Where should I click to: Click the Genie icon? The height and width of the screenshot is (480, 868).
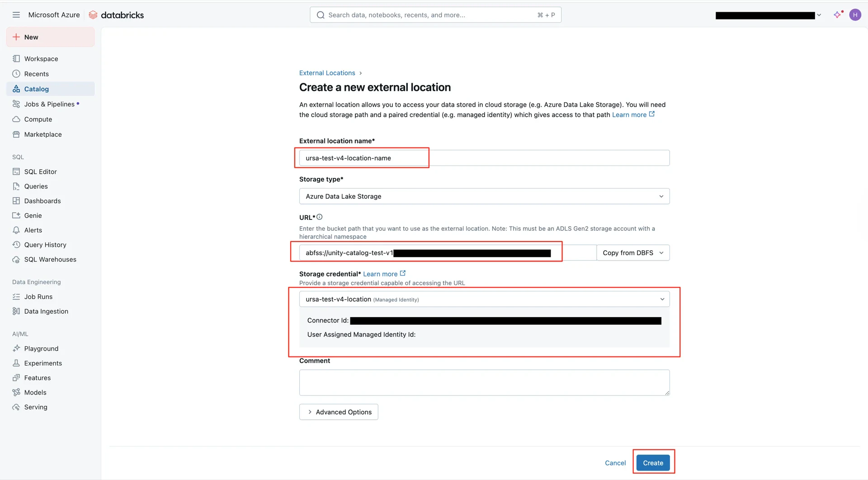point(16,215)
